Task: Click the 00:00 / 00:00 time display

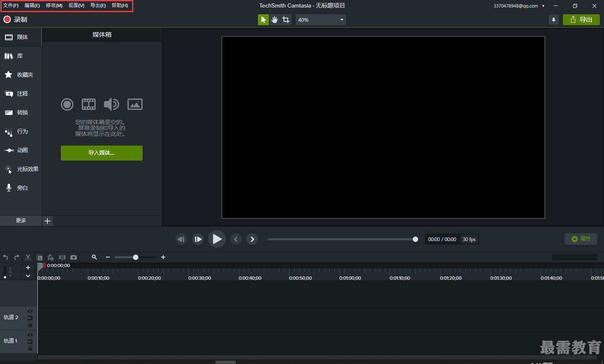Action: click(x=442, y=239)
